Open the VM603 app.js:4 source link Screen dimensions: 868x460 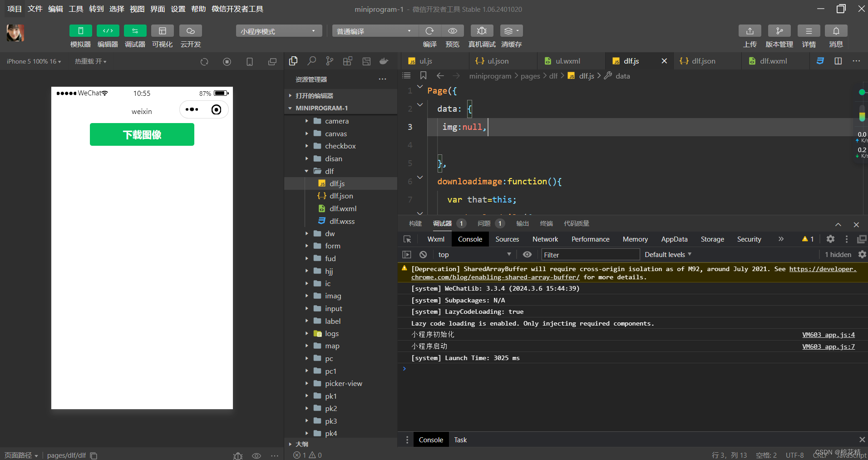coord(829,335)
